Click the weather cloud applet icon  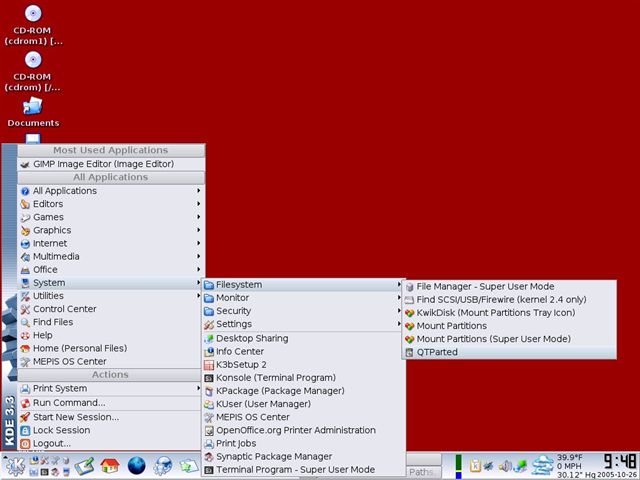(x=543, y=466)
